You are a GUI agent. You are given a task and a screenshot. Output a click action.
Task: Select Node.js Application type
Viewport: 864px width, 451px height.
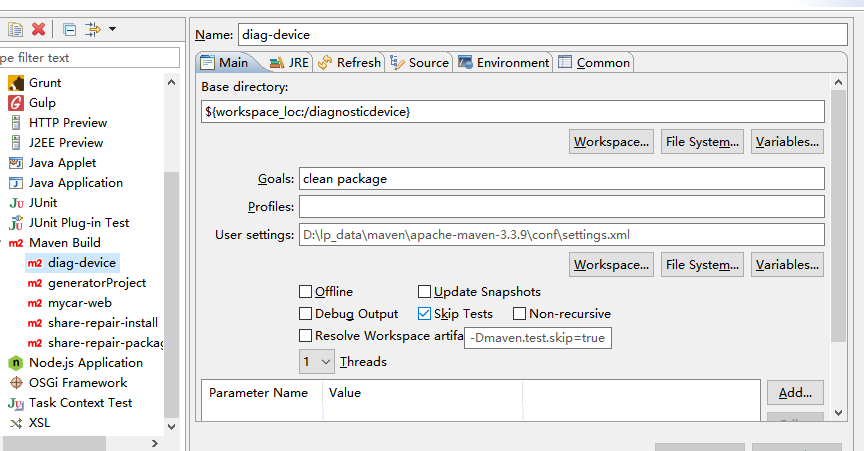click(x=86, y=363)
